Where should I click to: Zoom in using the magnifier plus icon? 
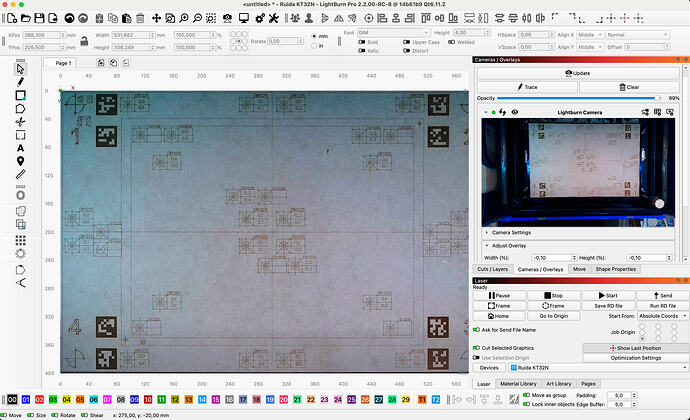[184, 18]
